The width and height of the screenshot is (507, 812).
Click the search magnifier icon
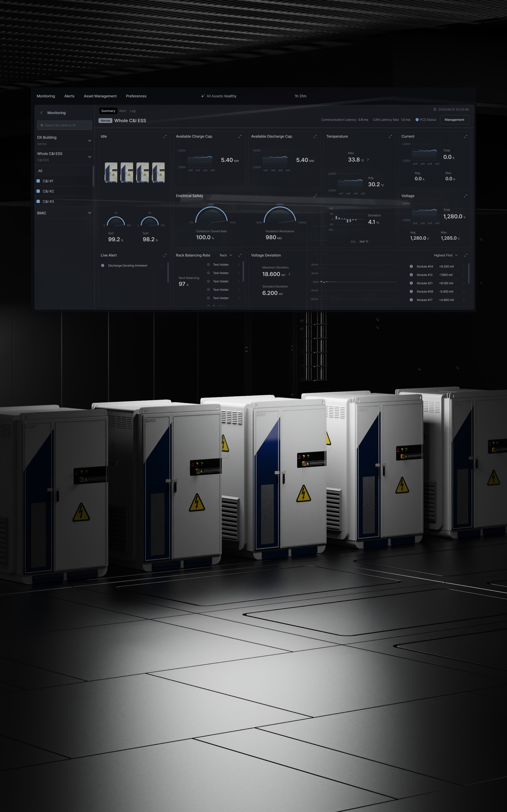[42, 125]
